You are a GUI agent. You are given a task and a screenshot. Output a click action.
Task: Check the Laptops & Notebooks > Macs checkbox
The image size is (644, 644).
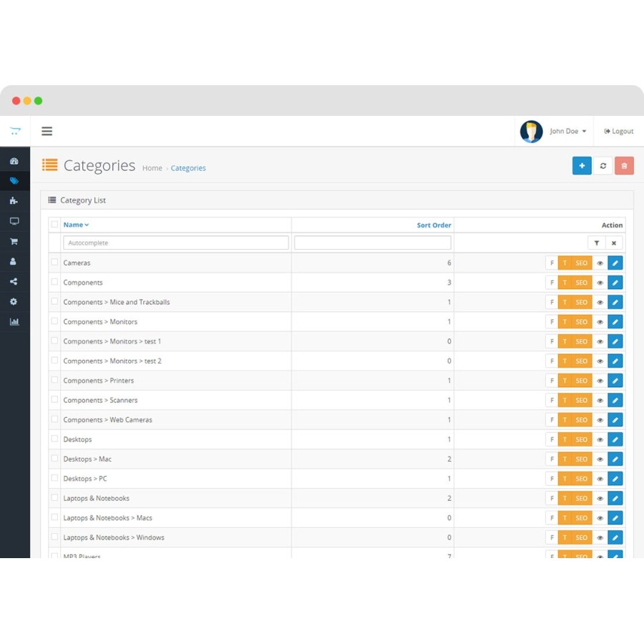[54, 517]
